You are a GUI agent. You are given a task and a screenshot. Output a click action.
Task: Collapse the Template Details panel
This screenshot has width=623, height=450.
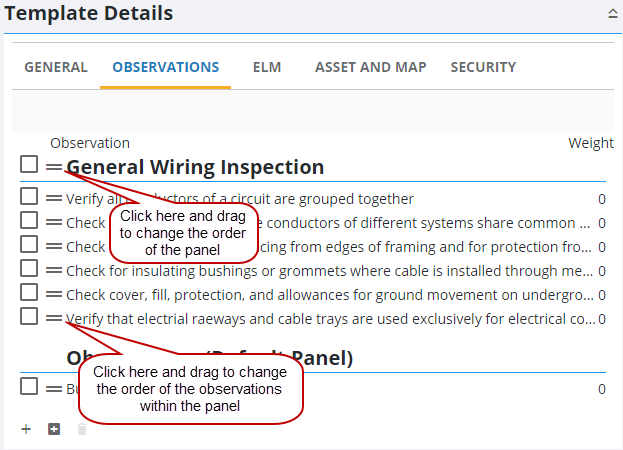(611, 14)
